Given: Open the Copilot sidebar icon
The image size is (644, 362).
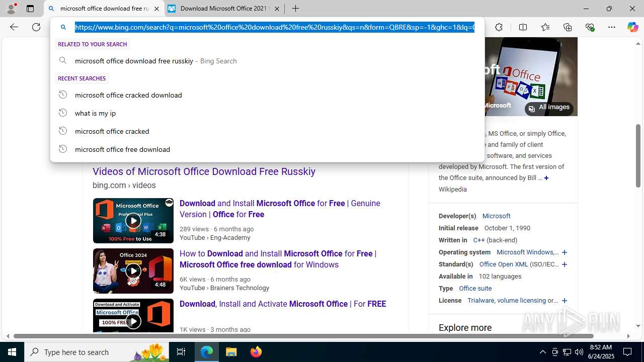Looking at the screenshot, I should point(632,27).
